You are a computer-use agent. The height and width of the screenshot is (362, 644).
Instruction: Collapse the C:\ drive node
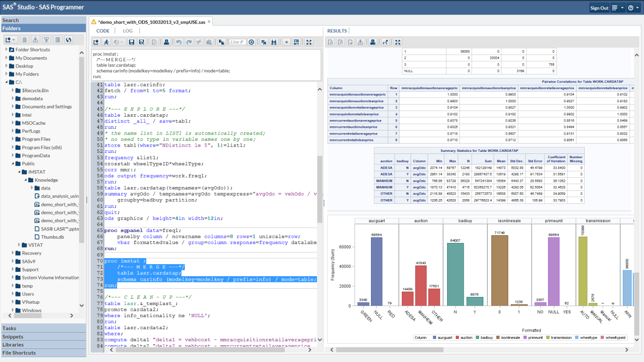6,82
